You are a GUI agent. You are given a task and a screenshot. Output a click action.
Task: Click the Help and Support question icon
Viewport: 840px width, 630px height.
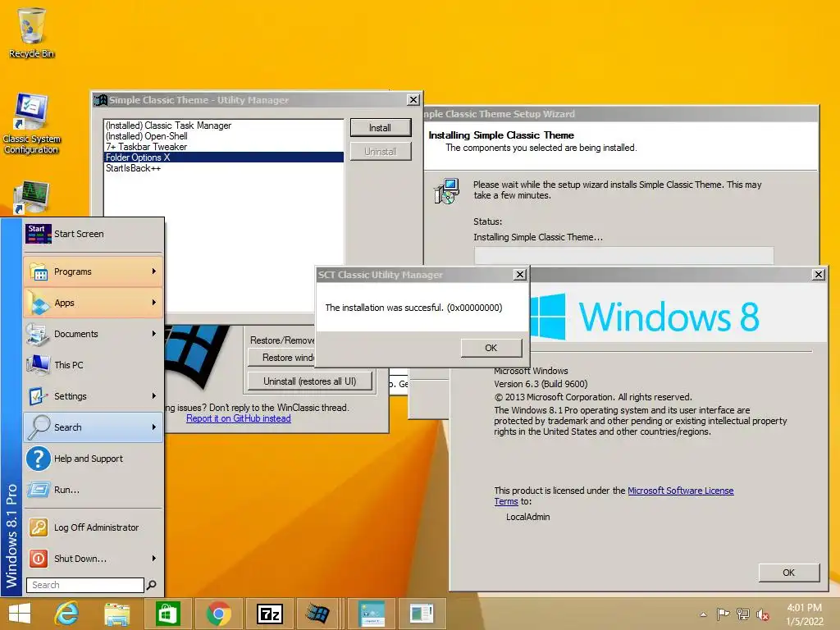(38, 459)
